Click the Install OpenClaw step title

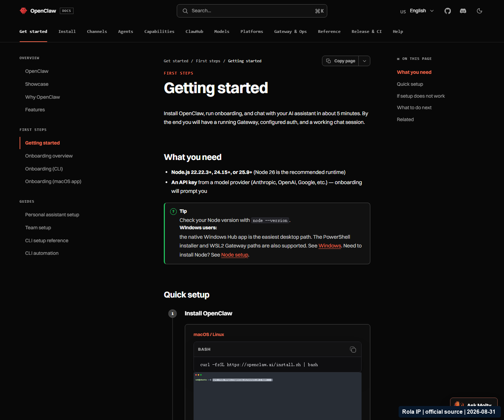(208, 313)
